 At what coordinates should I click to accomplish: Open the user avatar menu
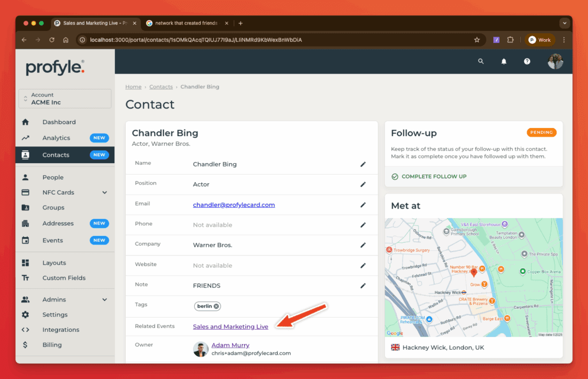tap(555, 61)
